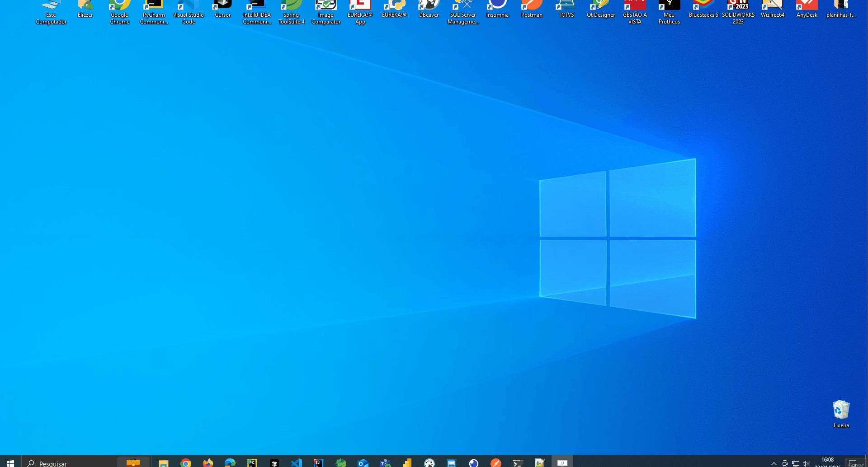Click the briefcase search highlight icon
868x467 pixels.
133,462
